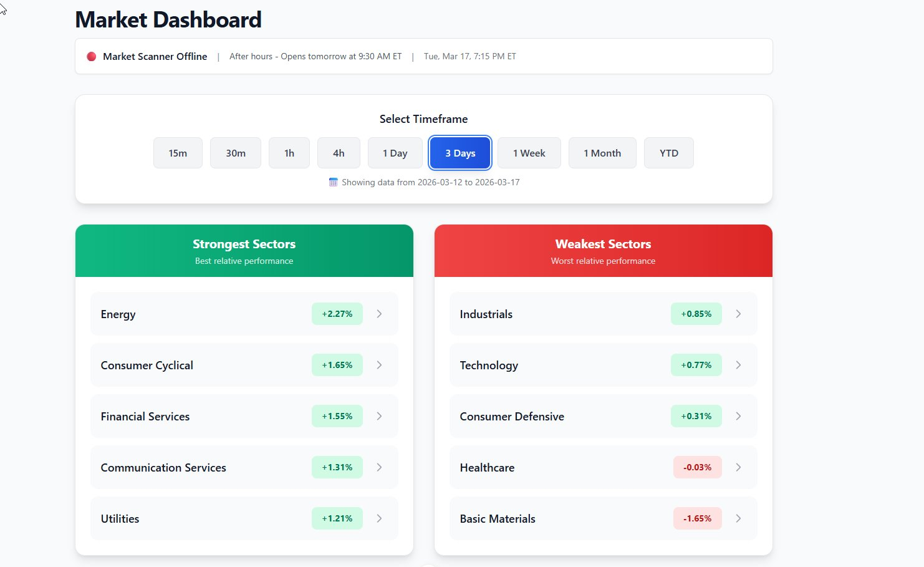924x567 pixels.
Task: Select the 1 Day timeframe
Action: [x=395, y=153]
